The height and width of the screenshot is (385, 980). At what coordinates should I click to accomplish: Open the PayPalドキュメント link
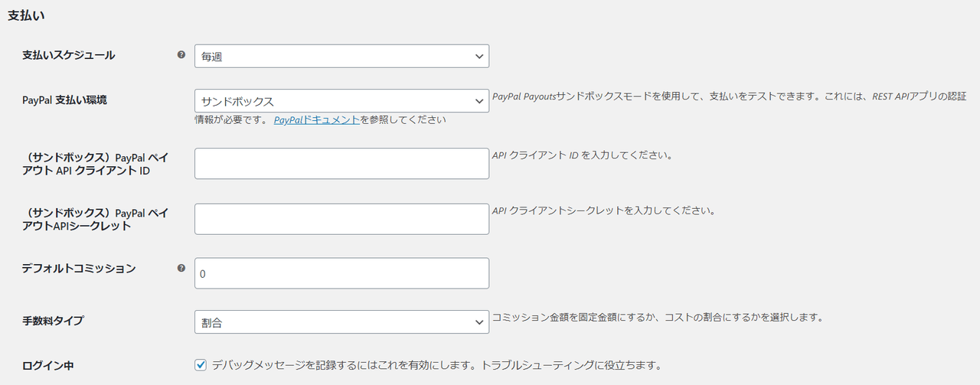point(316,120)
